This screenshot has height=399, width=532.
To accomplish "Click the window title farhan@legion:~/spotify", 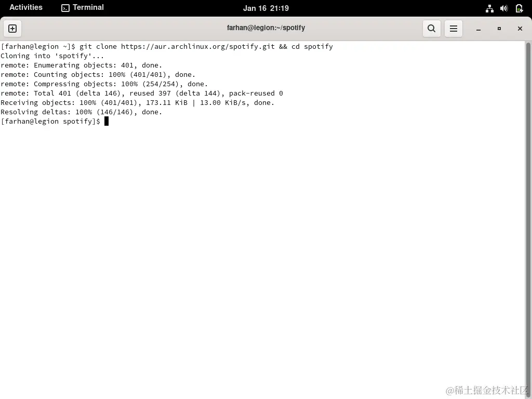I will (x=266, y=28).
